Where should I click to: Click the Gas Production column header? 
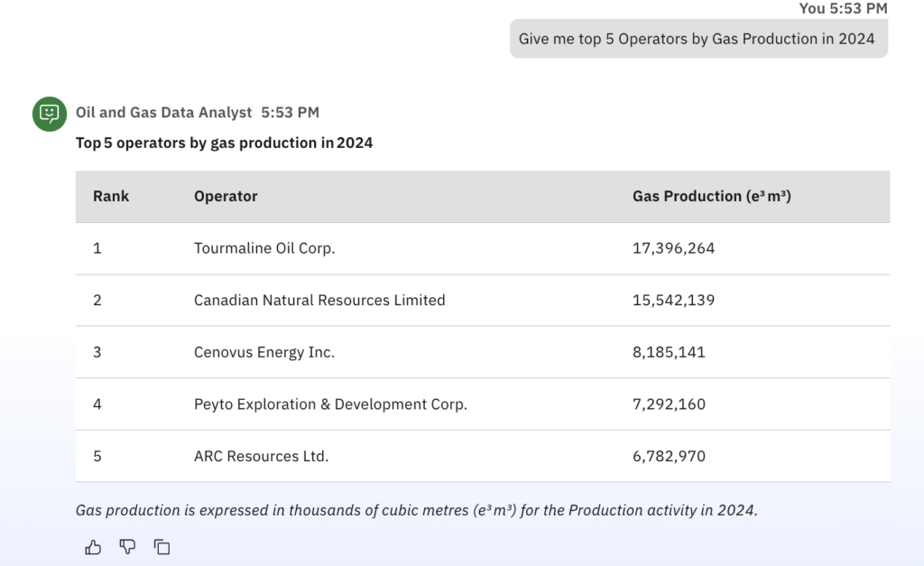pyautogui.click(x=711, y=196)
